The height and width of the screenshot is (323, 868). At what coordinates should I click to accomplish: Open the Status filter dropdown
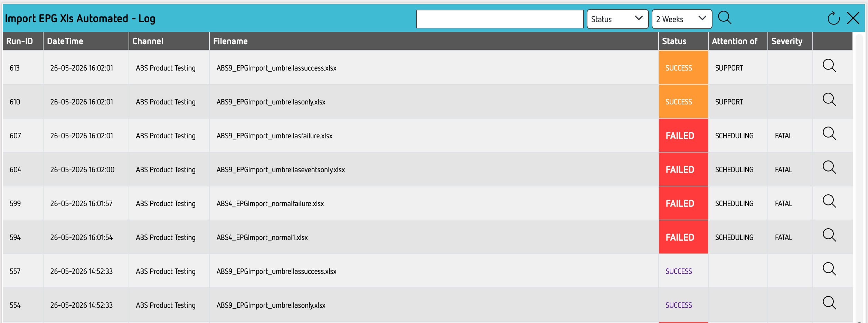(617, 19)
